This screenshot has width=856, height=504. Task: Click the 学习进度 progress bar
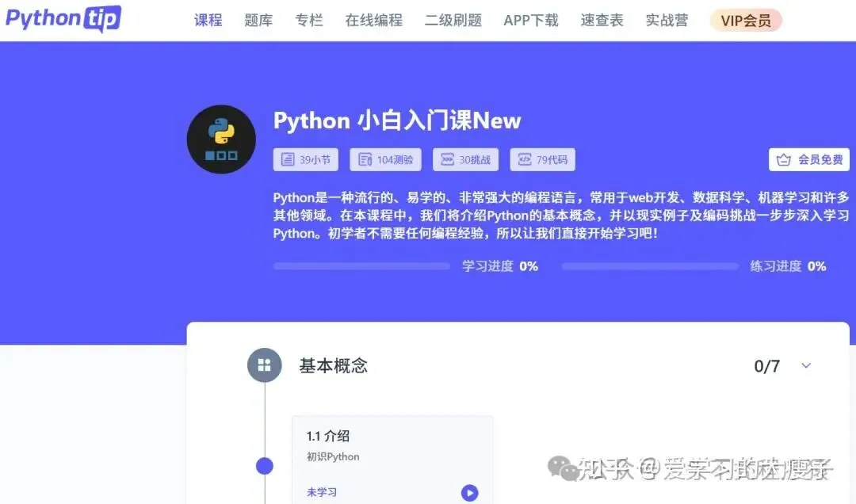[x=361, y=266]
